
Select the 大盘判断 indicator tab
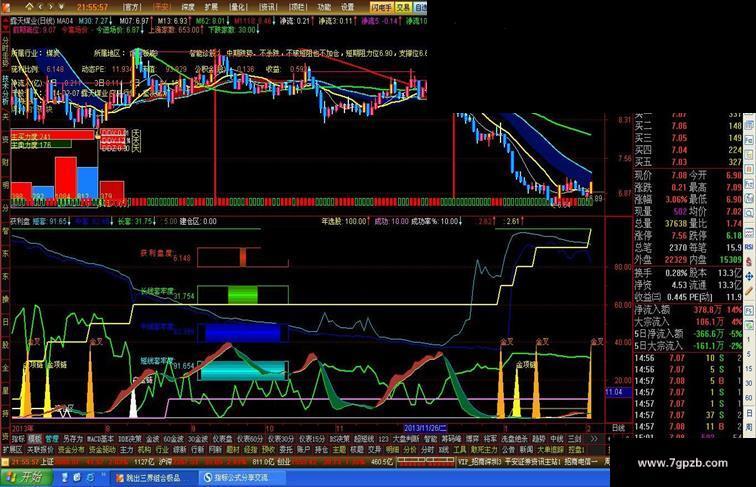point(406,439)
